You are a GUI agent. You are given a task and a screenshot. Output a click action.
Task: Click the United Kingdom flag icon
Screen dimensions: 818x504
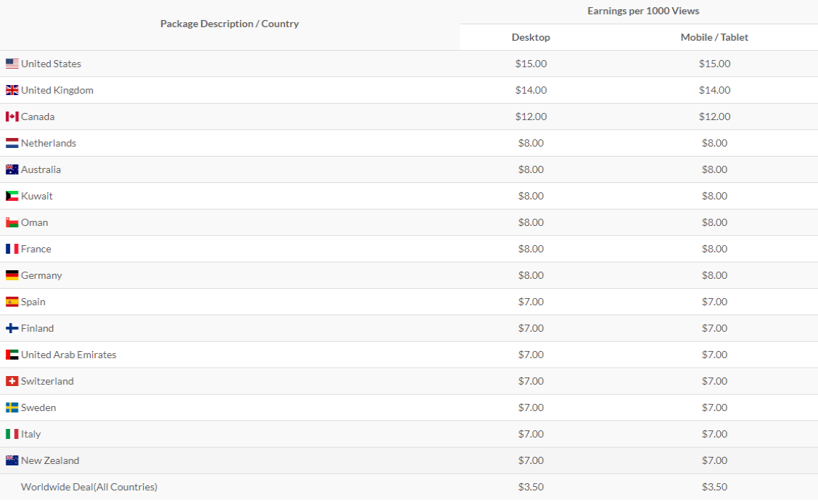(x=12, y=90)
